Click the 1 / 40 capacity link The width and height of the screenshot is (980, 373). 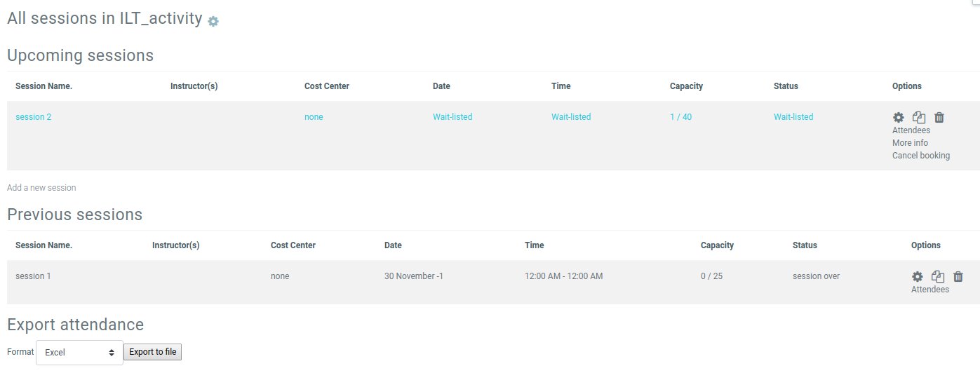[x=680, y=117]
